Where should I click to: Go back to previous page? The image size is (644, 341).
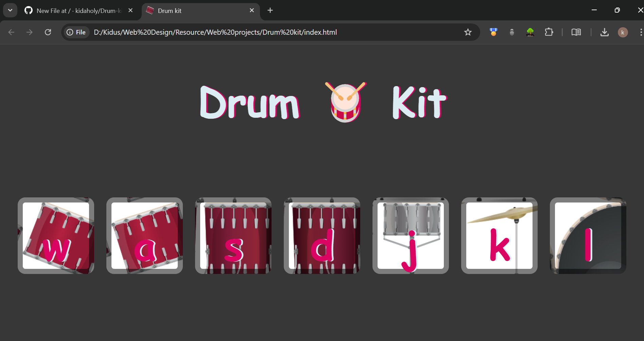[12, 32]
